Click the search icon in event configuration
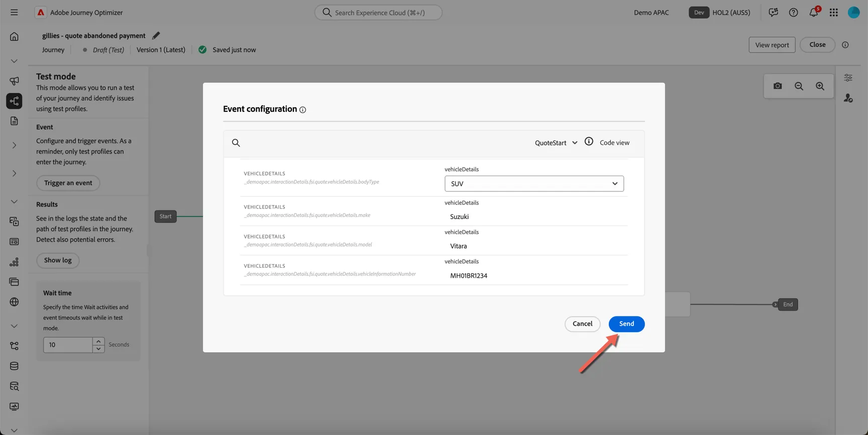 tap(236, 143)
